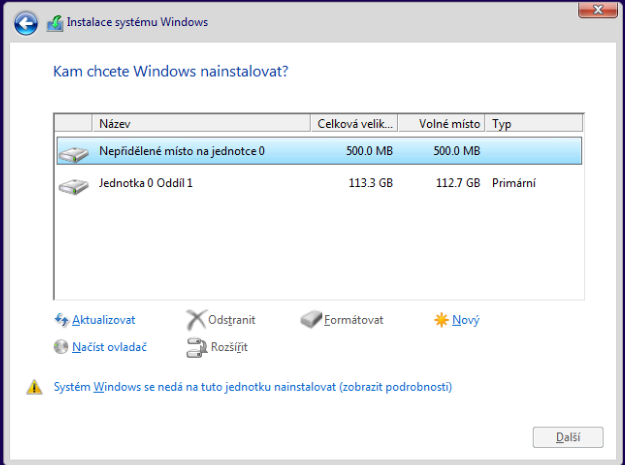Click the blue back arrow button

26,24
